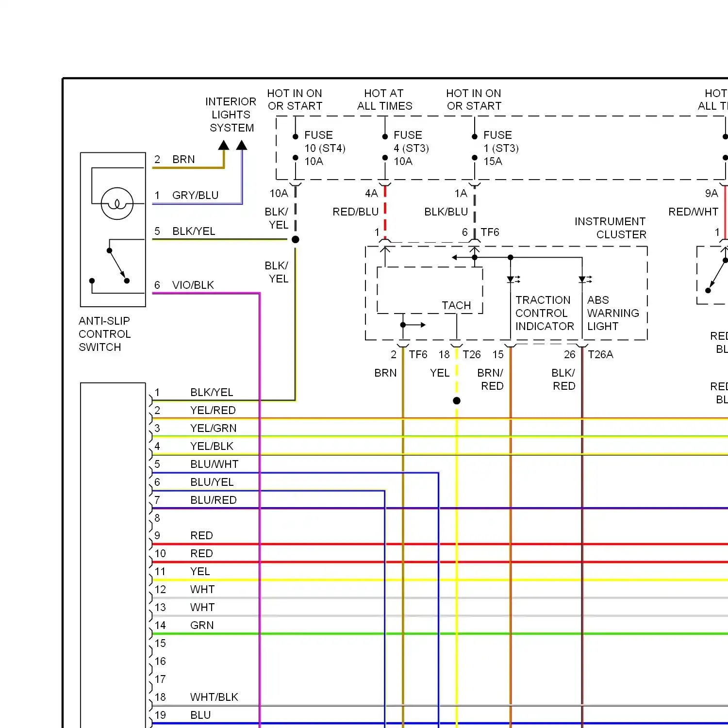The image size is (728, 728).
Task: Click the 'T26A' connector label
Action: point(601,355)
